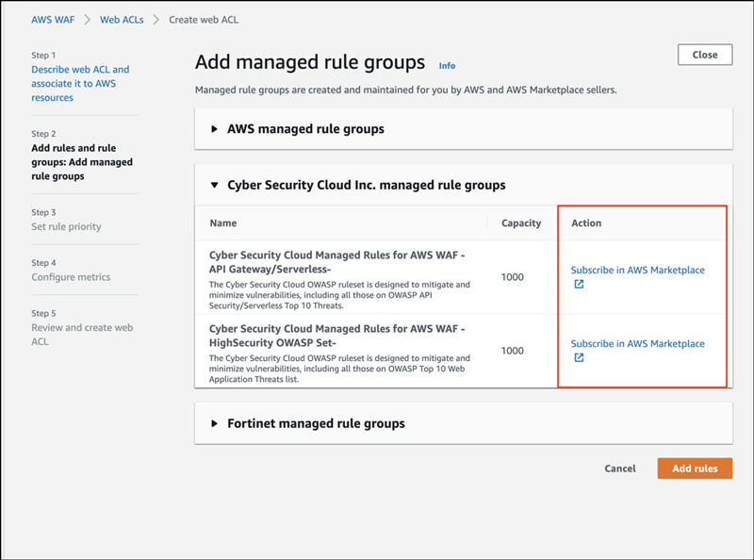Click Subscribe in AWS Marketplace for HighSecurity OWASP Set
This screenshot has width=754, height=560.
(x=637, y=343)
